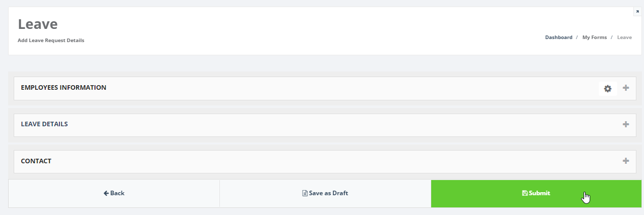Click the document icon beside Save as Draft
The width and height of the screenshot is (644, 215).
point(305,193)
